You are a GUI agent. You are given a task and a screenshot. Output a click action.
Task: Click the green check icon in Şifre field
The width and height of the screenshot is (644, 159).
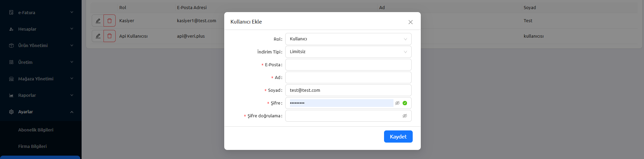click(x=405, y=103)
